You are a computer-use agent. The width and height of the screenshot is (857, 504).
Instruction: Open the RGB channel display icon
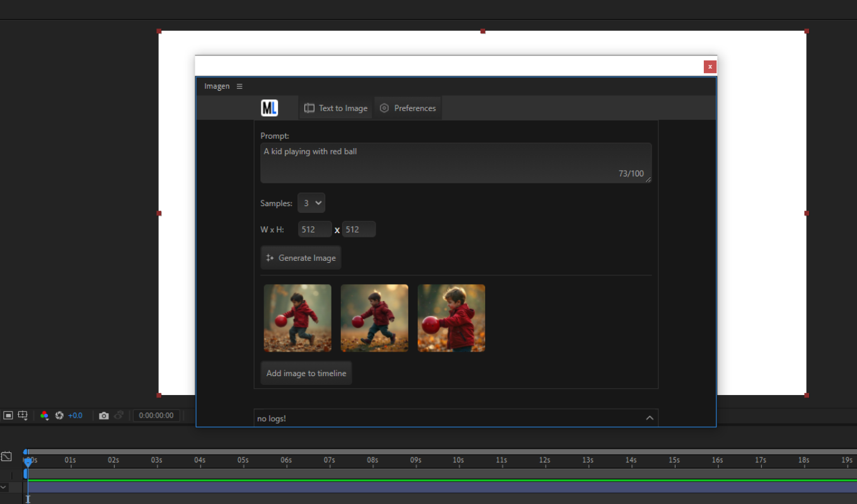44,416
